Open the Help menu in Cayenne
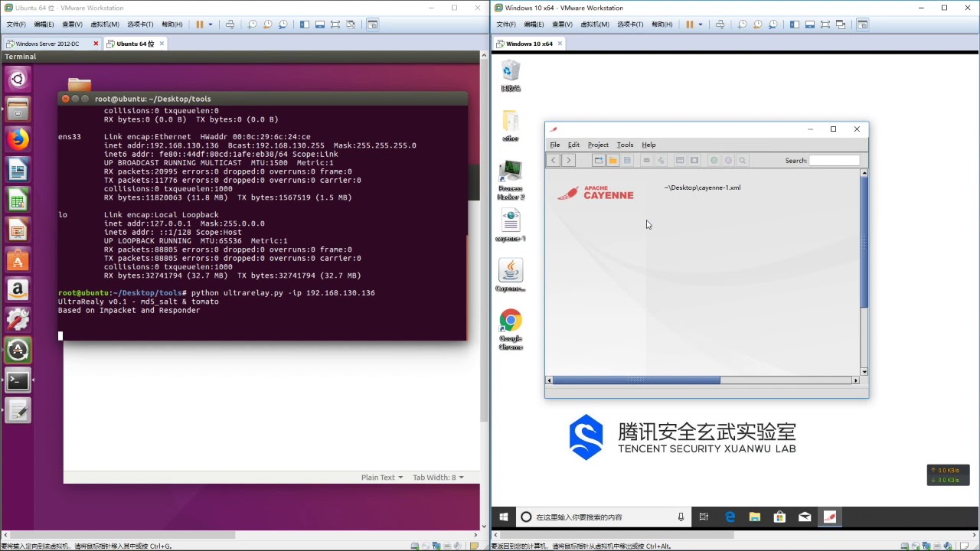This screenshot has width=980, height=551. [648, 145]
